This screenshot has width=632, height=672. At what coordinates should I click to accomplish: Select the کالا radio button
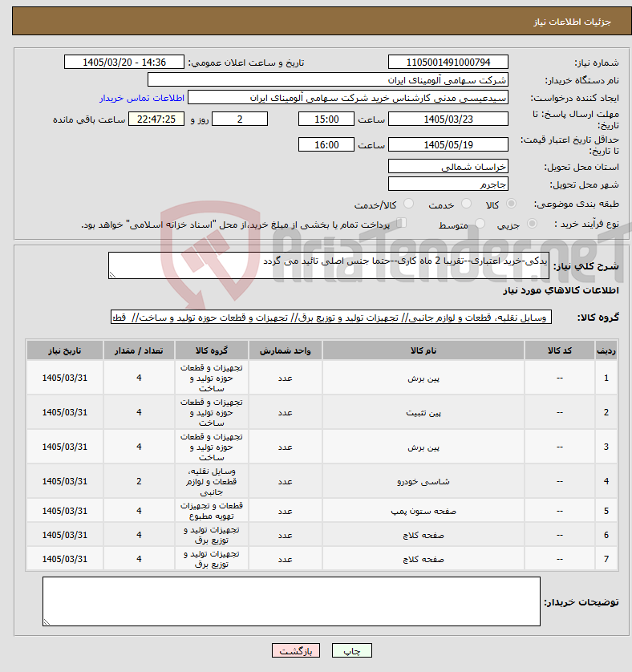tap(511, 204)
